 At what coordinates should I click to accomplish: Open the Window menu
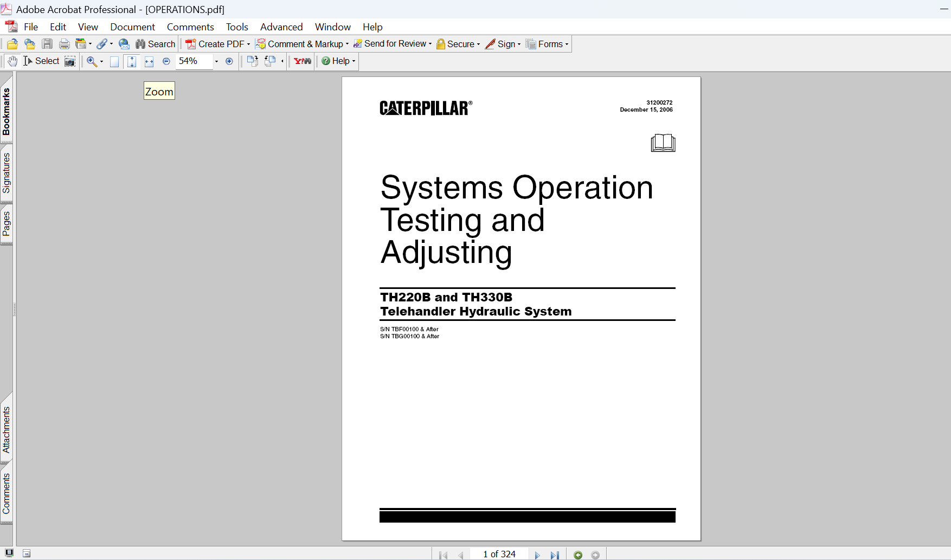333,27
